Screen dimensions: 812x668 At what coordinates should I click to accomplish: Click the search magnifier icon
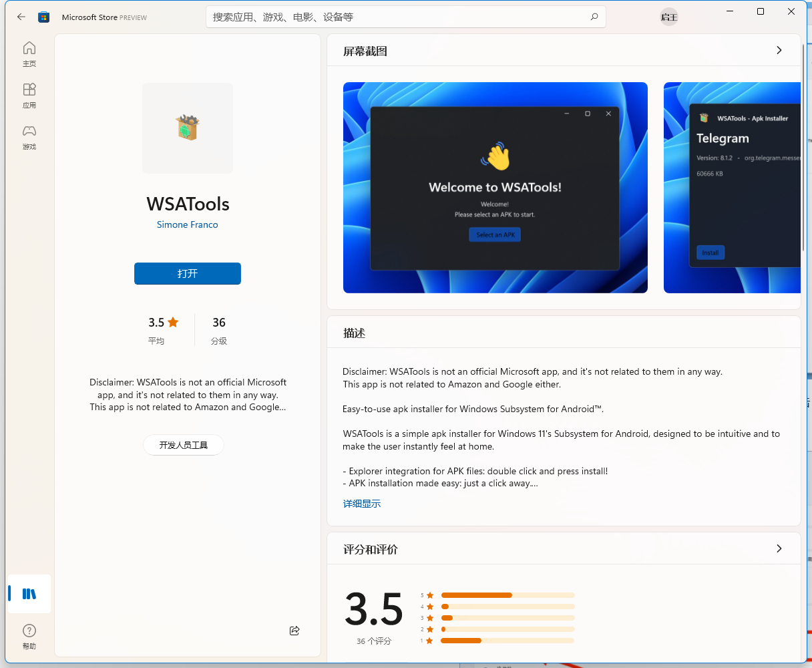click(x=594, y=17)
